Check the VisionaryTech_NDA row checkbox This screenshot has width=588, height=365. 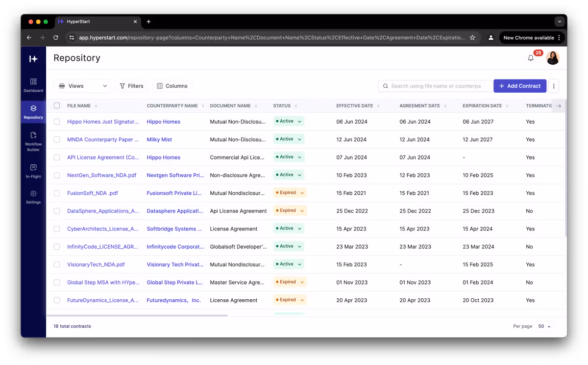tap(57, 264)
